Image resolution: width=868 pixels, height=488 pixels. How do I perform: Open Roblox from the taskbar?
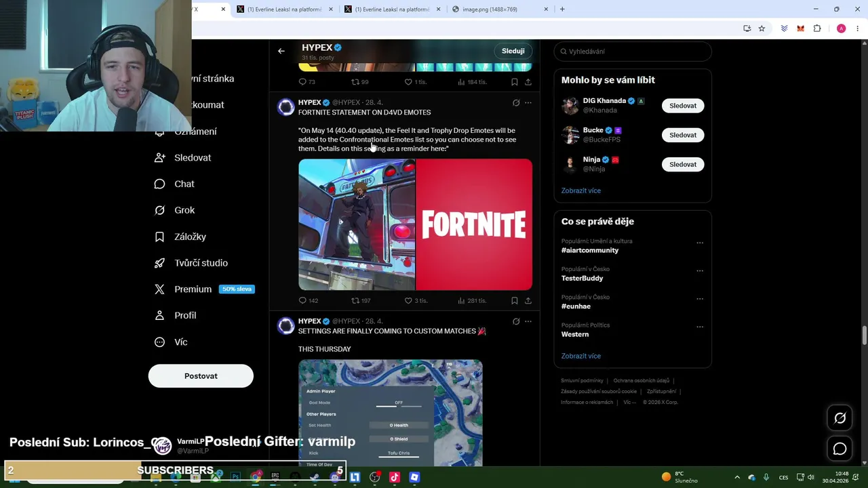[x=414, y=477]
